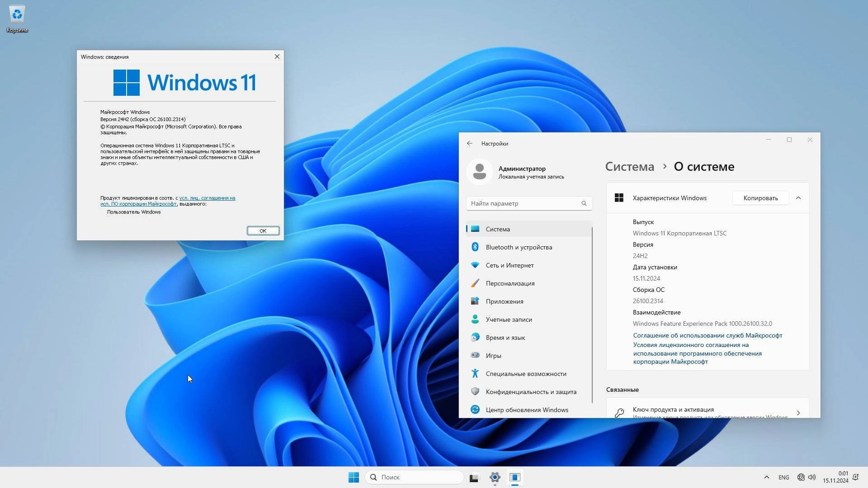Open Игры settings page

(529, 355)
